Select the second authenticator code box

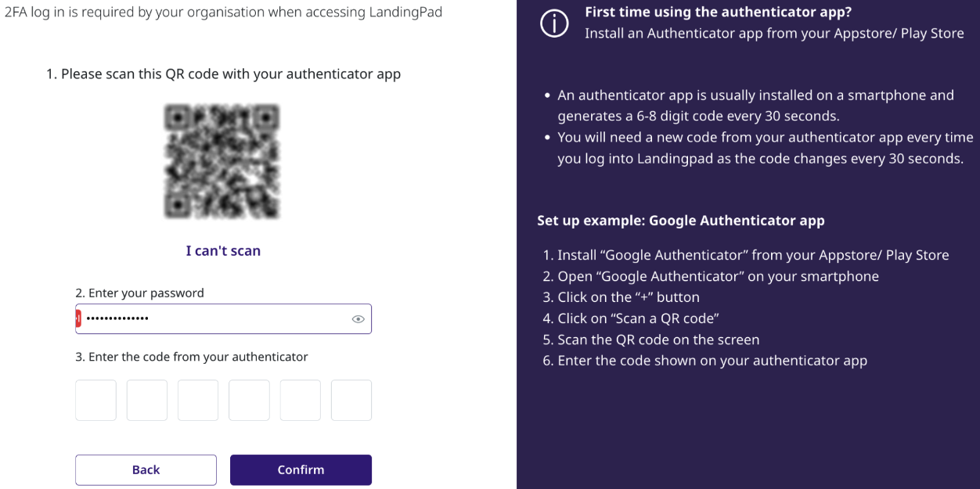(x=147, y=401)
